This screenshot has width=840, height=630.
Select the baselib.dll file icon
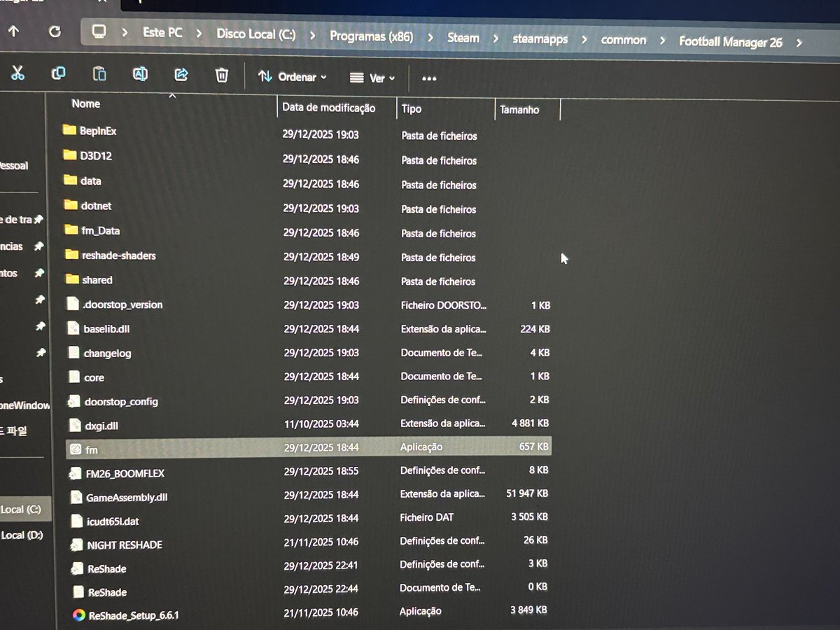coord(73,328)
